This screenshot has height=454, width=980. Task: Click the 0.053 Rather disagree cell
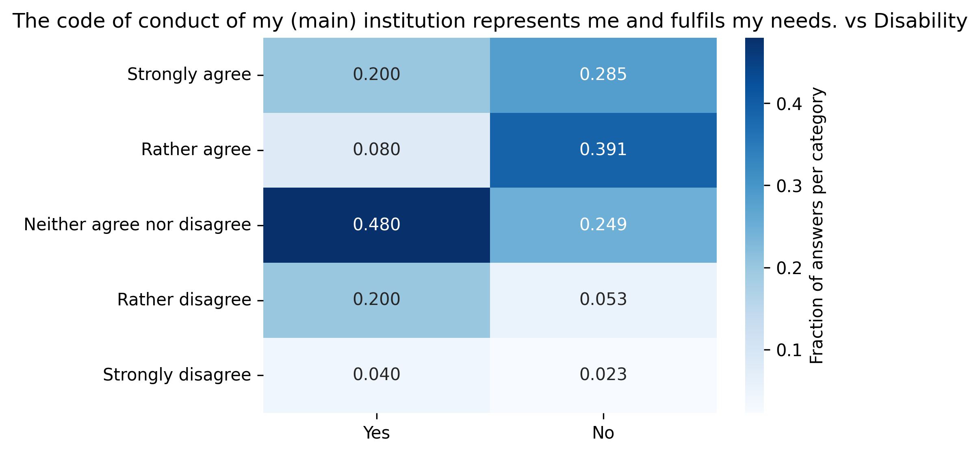coord(603,300)
